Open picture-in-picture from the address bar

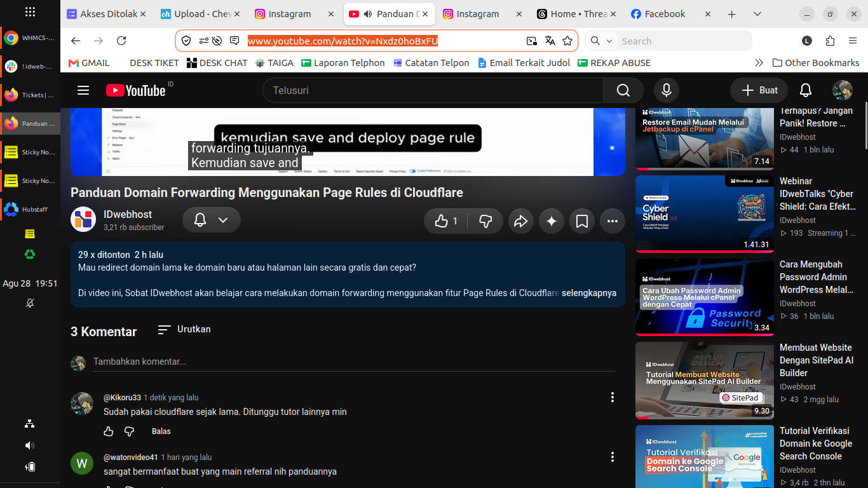(x=532, y=41)
